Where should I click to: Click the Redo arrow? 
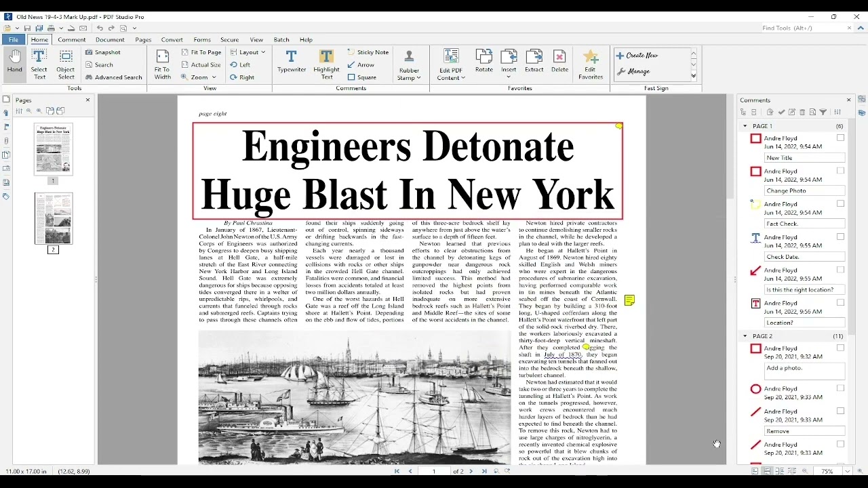[111, 28]
